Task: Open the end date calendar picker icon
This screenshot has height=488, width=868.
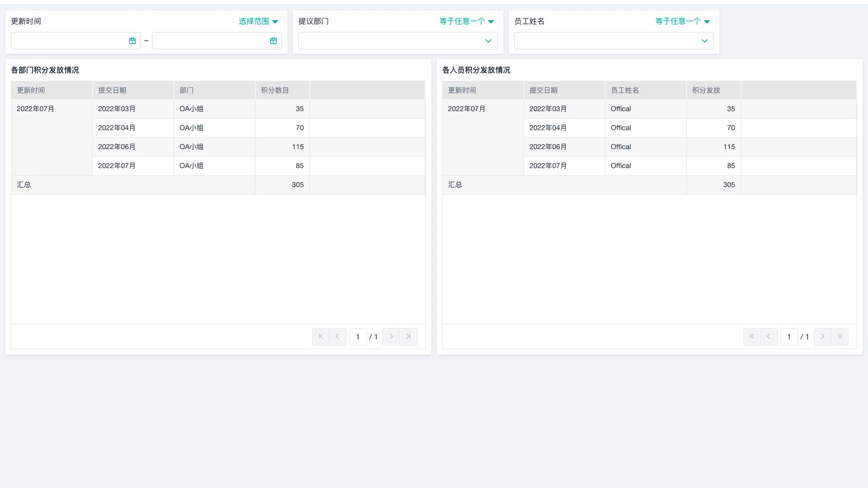Action: click(x=273, y=41)
